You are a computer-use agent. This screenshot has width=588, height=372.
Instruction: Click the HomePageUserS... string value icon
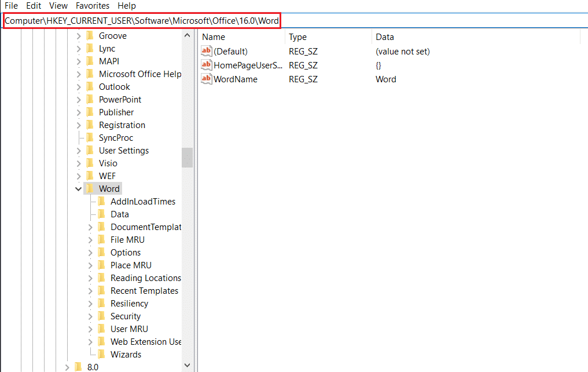point(207,65)
